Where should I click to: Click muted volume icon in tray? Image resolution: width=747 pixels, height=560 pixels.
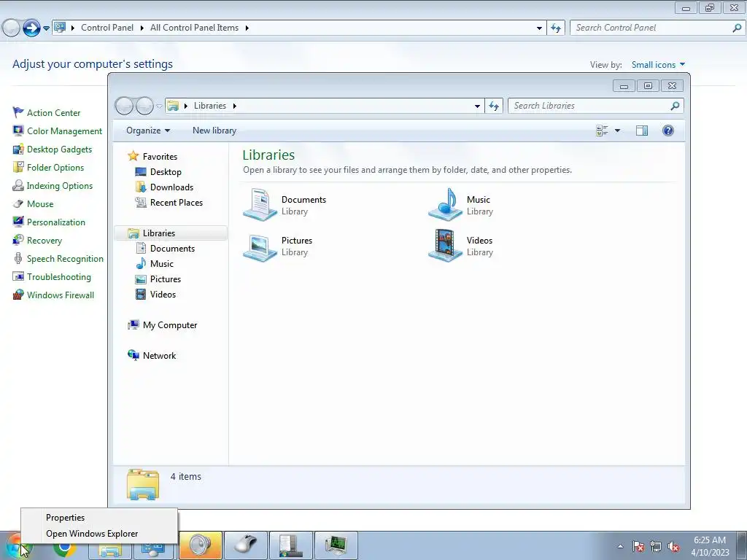click(x=673, y=547)
